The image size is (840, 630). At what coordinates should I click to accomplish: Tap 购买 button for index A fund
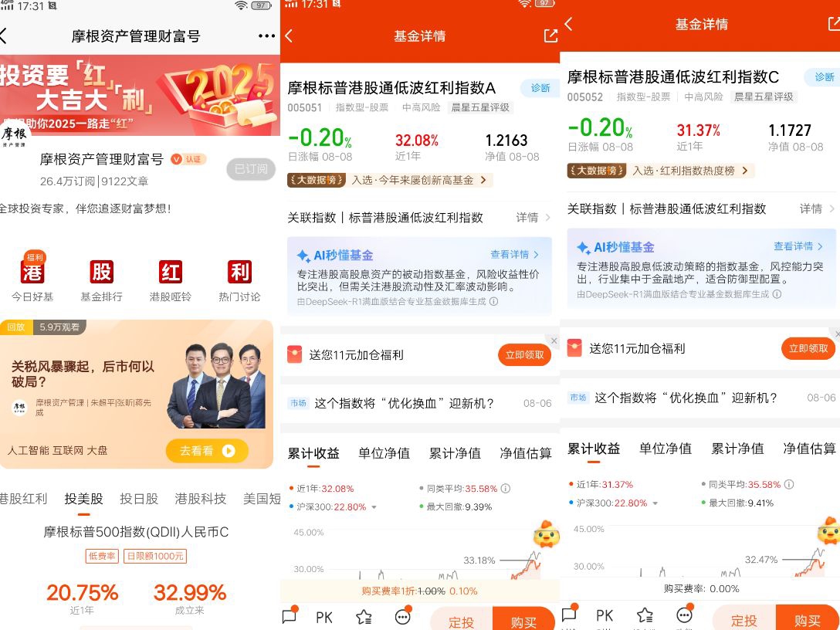[x=523, y=619]
